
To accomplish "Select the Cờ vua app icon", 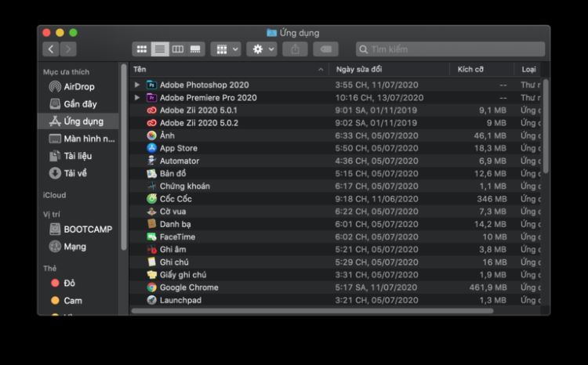I will pyautogui.click(x=151, y=211).
